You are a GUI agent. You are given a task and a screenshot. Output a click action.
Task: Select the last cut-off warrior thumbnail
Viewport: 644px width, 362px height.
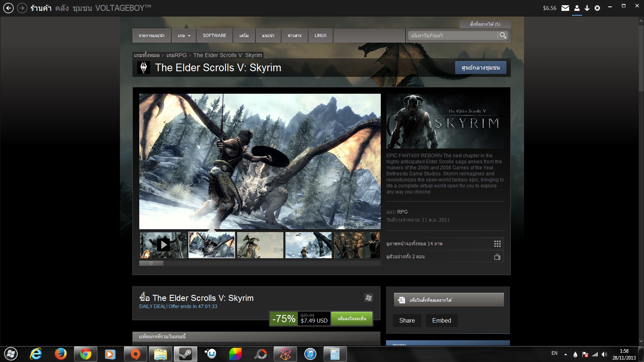tap(357, 245)
